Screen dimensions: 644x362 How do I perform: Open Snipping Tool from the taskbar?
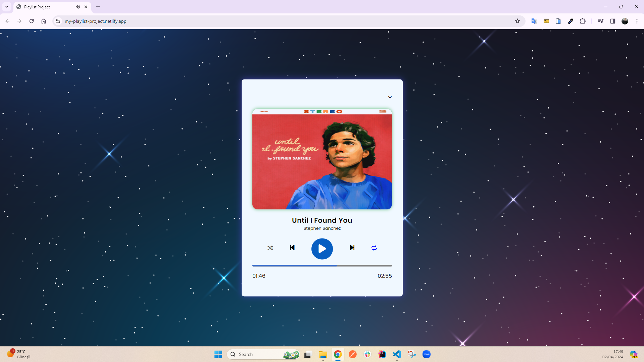coord(412,354)
